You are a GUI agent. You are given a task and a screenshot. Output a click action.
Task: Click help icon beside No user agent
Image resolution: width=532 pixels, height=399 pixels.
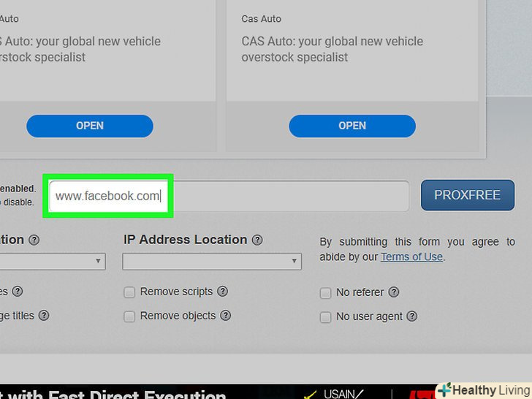(x=412, y=316)
